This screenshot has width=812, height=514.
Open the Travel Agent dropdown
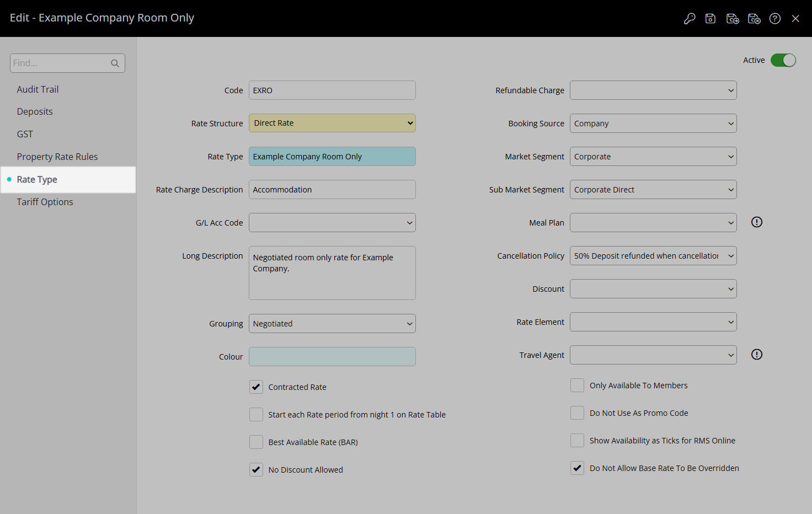point(653,355)
